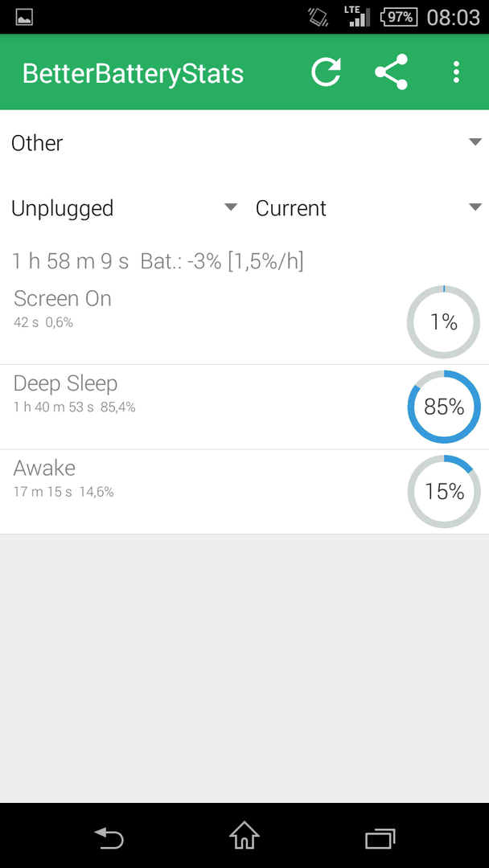
Task: Select the Awake entry
Action: [244, 492]
